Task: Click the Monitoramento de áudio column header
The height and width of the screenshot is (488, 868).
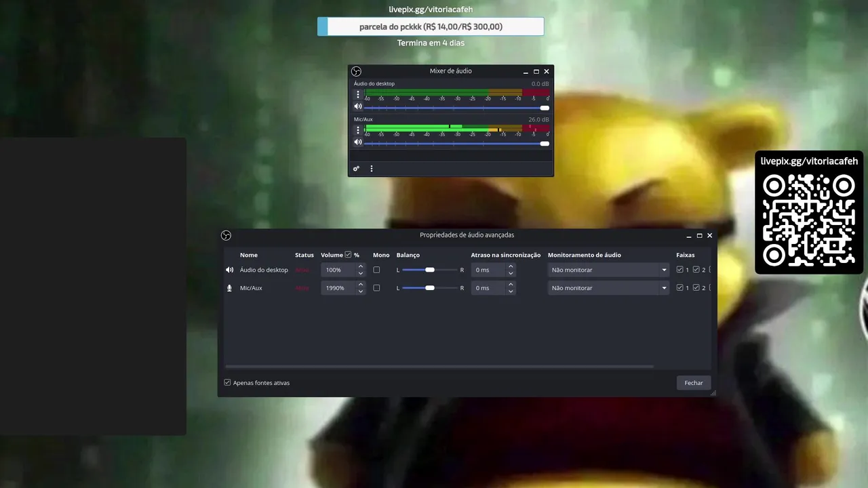Action: [585, 255]
